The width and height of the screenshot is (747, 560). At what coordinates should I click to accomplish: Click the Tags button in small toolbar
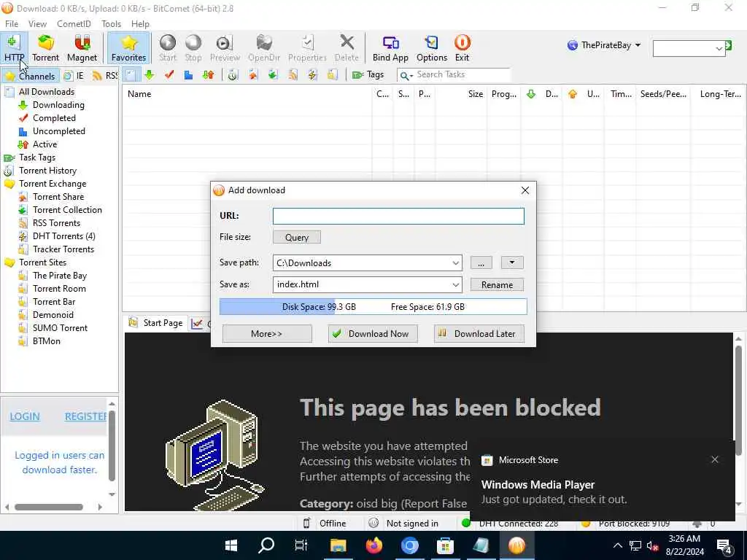[x=368, y=75]
